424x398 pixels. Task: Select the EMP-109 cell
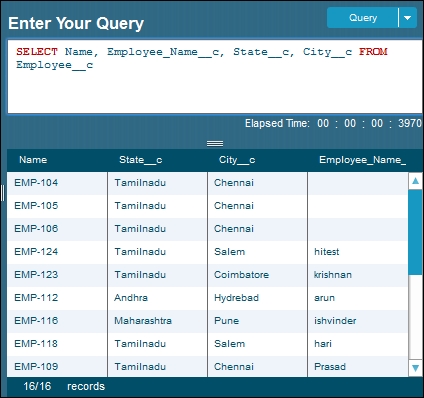(57, 367)
